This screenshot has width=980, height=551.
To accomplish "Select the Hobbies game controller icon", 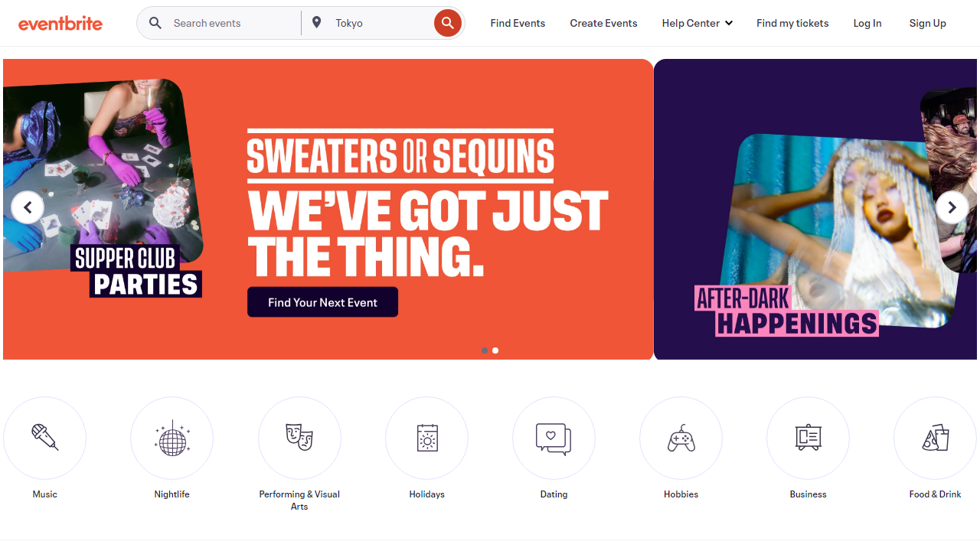I will 681,438.
